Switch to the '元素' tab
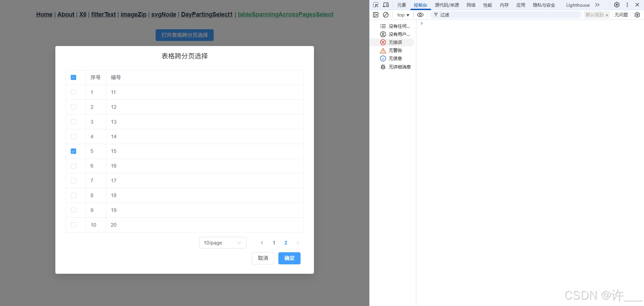The image size is (644, 306). 401,5
